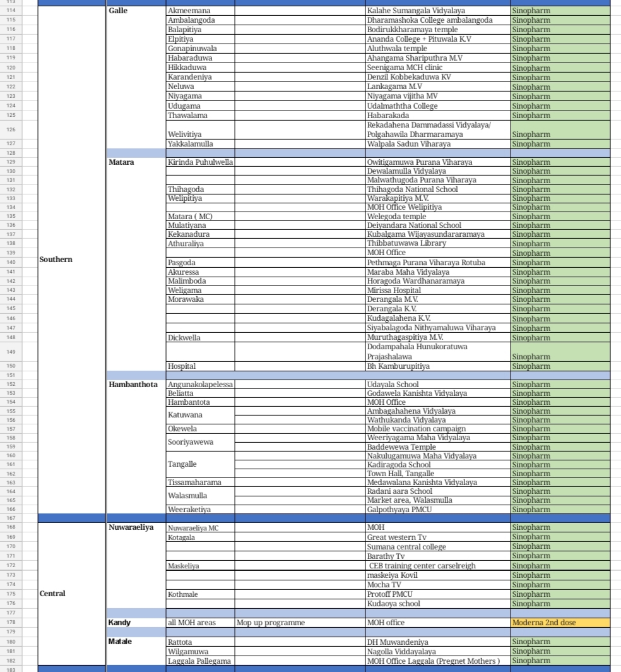Select Mirissa Hospital cell
The height and width of the screenshot is (672, 621).
[x=438, y=290]
